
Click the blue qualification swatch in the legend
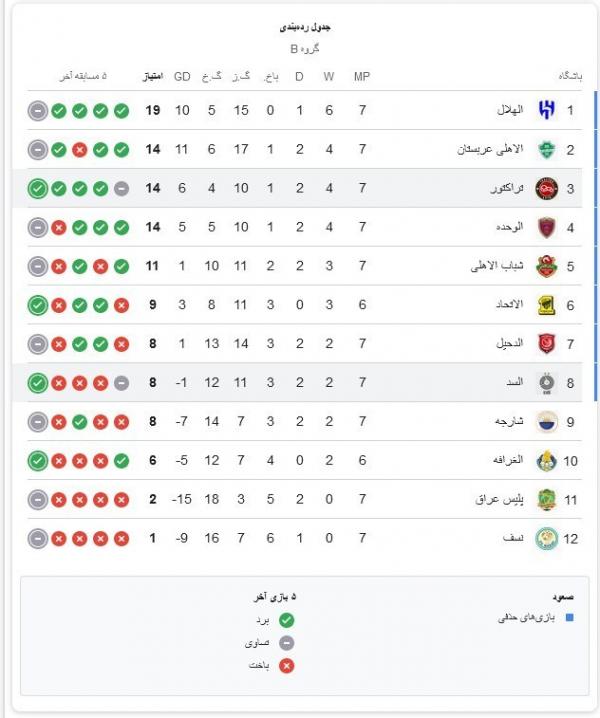[x=569, y=618]
